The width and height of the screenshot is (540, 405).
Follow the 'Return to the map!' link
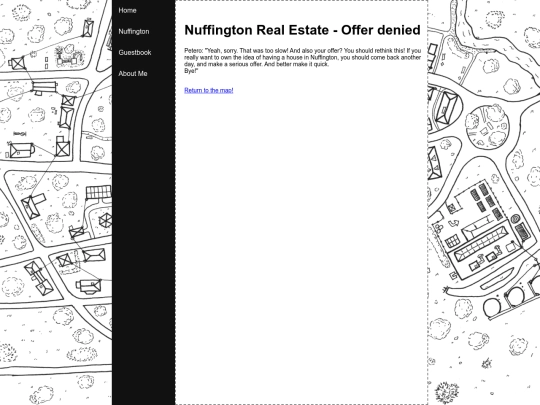(209, 90)
